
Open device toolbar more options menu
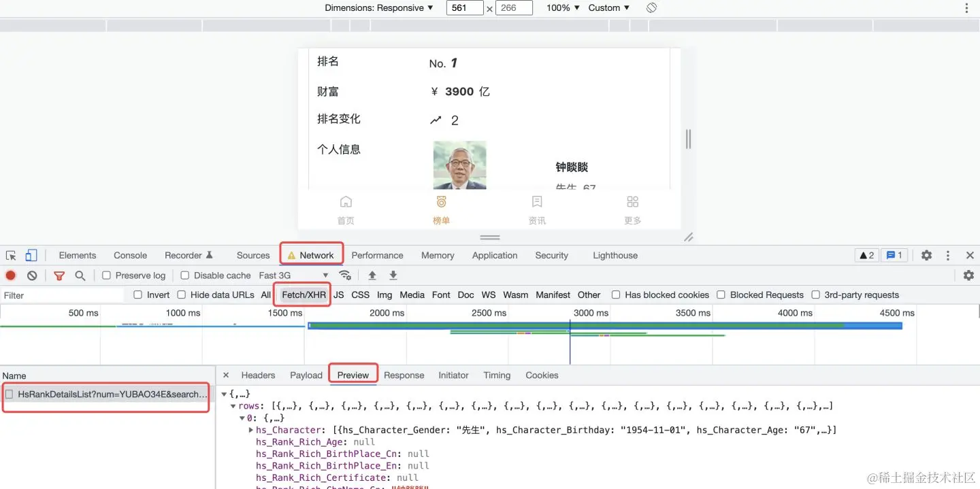(966, 8)
